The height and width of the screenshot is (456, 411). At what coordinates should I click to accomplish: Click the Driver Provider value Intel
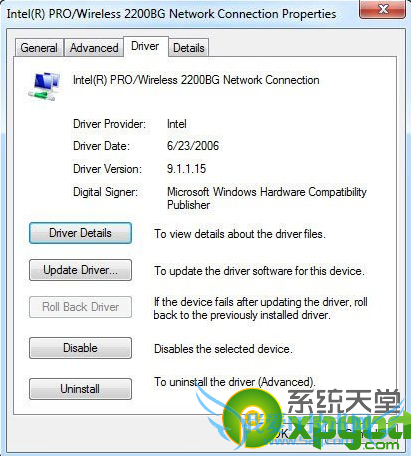point(176,124)
